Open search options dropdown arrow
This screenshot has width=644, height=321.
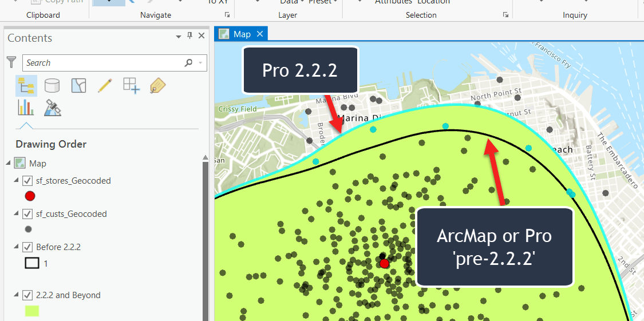point(200,63)
